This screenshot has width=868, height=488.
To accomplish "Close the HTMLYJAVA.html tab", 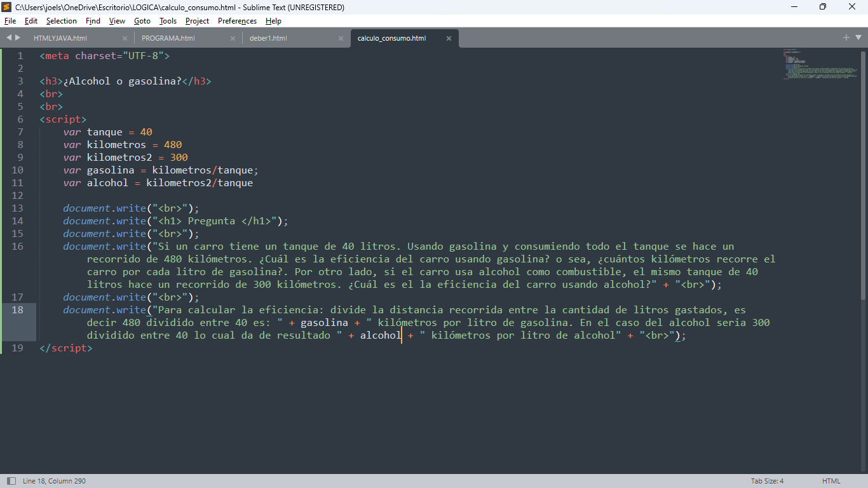I will [125, 38].
